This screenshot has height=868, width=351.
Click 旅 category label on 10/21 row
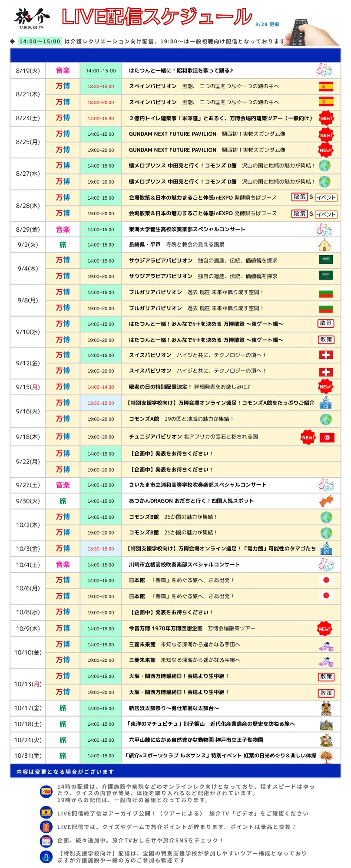click(x=63, y=740)
